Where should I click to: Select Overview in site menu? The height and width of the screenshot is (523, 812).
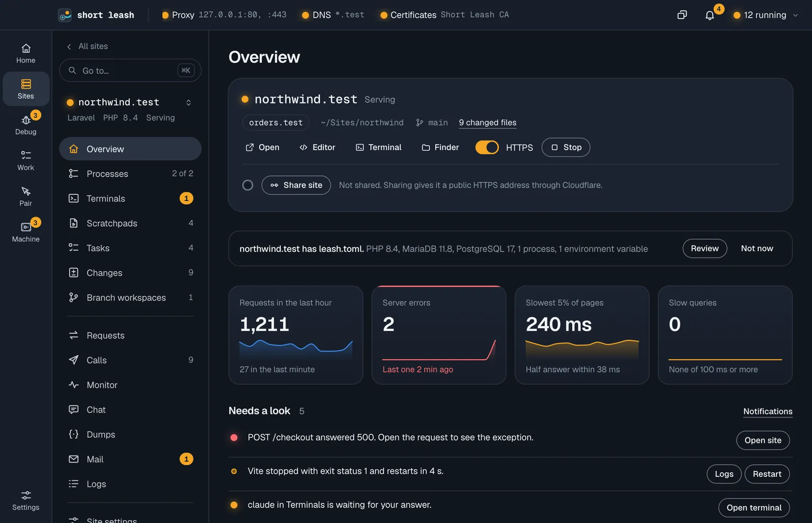click(x=130, y=149)
